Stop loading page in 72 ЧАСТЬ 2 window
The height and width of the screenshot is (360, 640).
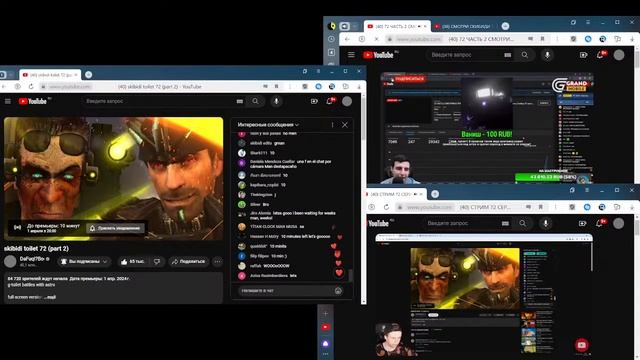coord(376,39)
